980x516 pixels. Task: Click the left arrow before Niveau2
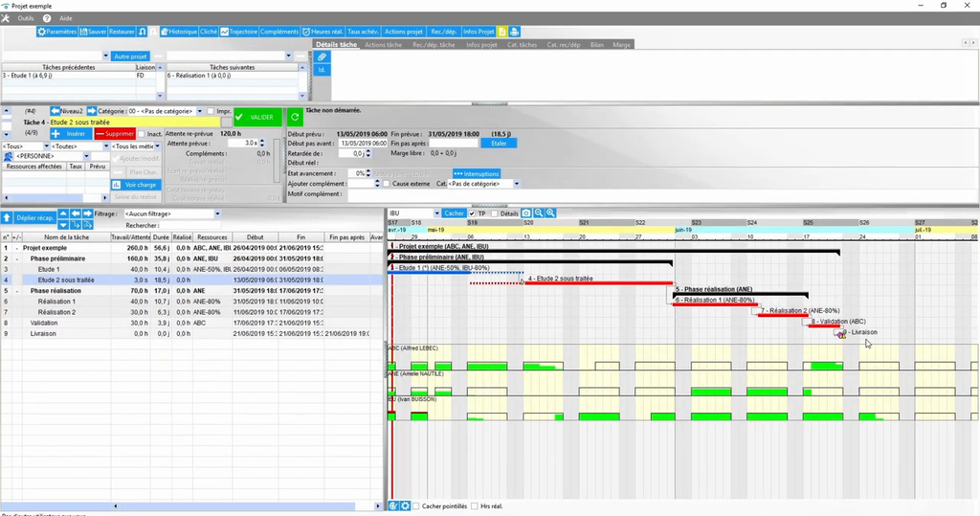(x=55, y=111)
